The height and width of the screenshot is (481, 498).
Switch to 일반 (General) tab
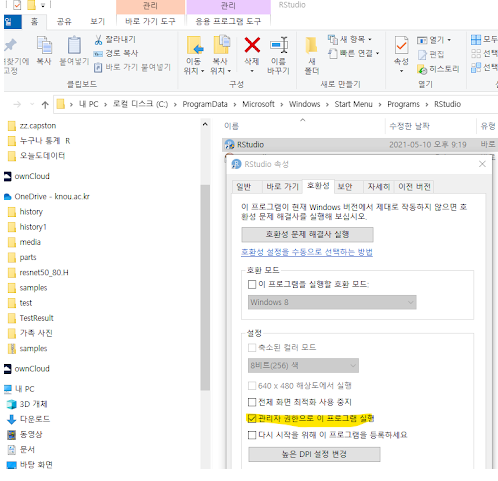pos(244,187)
